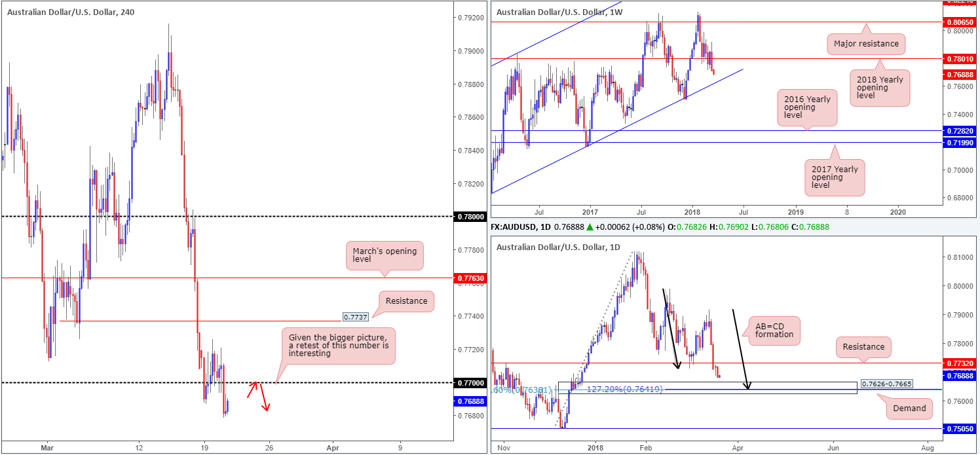The height and width of the screenshot is (455, 980).
Task: Select the 0.80650 red label on weekly chart
Action: [960, 22]
